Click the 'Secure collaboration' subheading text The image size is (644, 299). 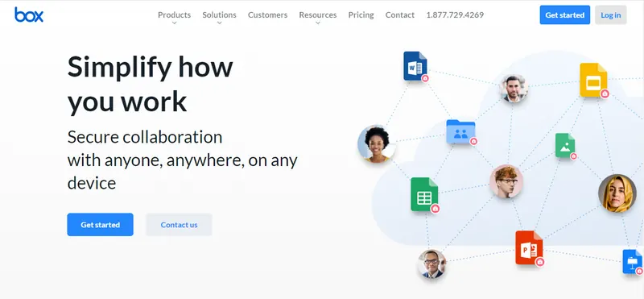[145, 137]
